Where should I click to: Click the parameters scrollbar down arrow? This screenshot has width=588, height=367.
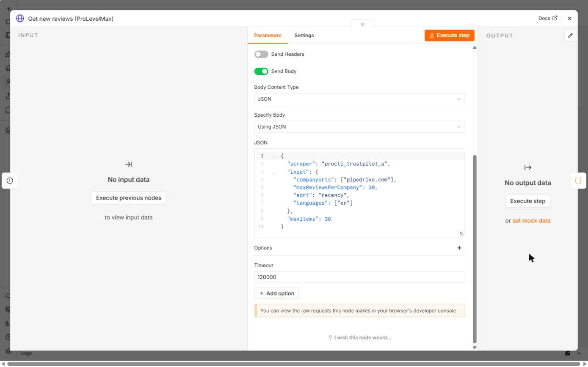[x=475, y=348]
